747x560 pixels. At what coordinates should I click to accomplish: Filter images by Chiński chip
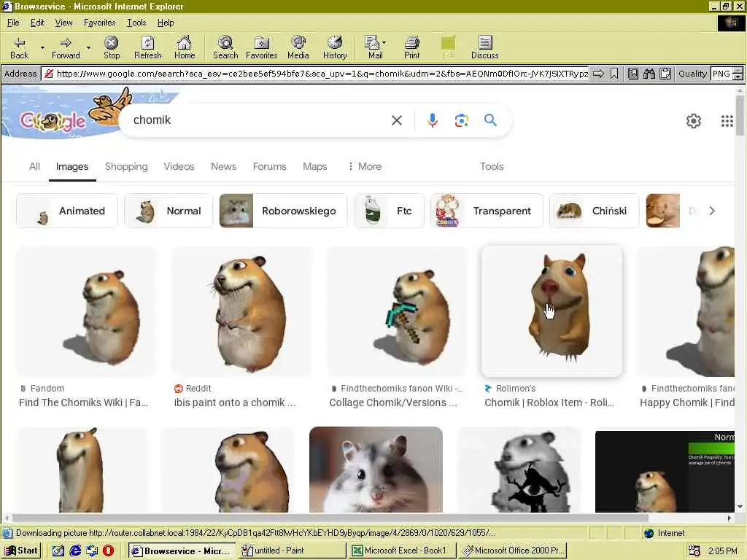click(594, 211)
